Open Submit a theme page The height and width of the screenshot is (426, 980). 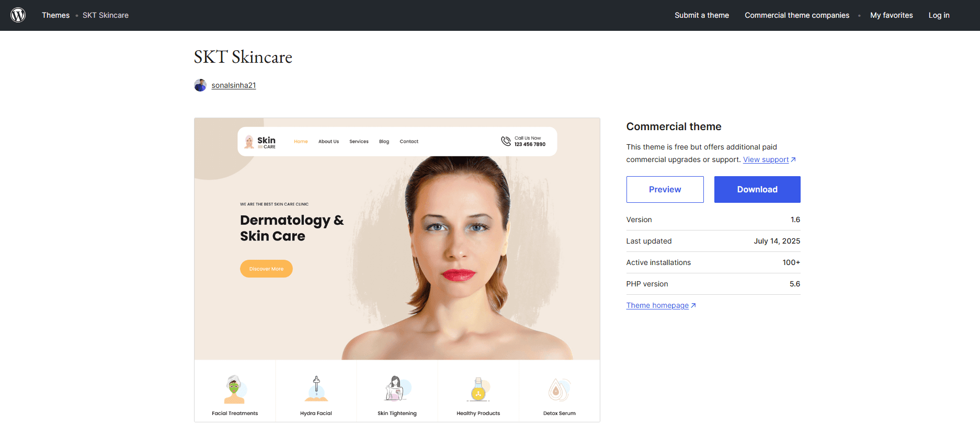pyautogui.click(x=702, y=15)
